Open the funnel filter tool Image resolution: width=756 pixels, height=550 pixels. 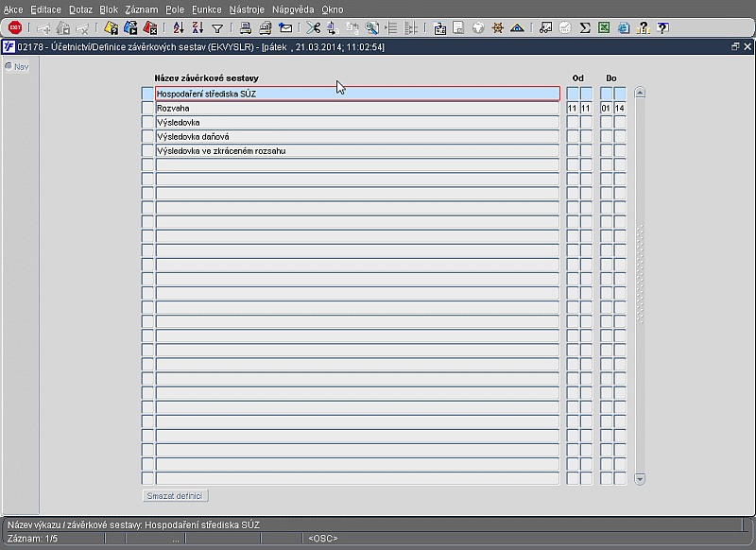tap(217, 28)
